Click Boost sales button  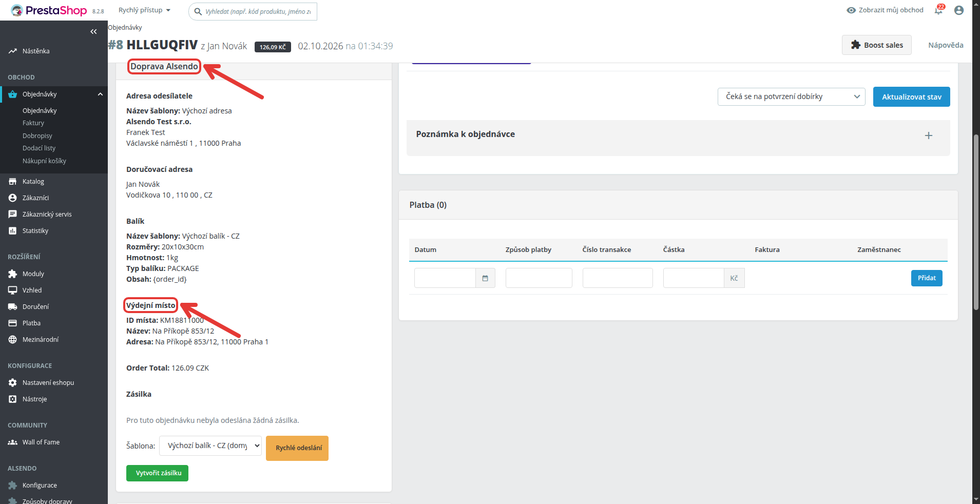876,45
